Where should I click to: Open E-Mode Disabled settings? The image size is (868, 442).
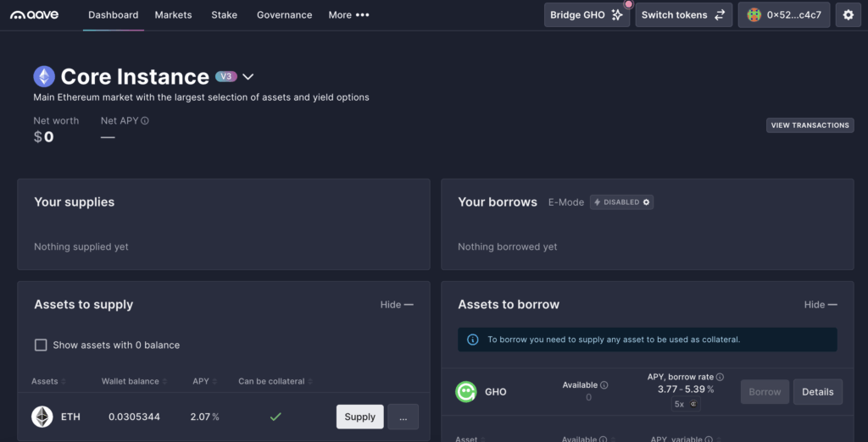(621, 202)
